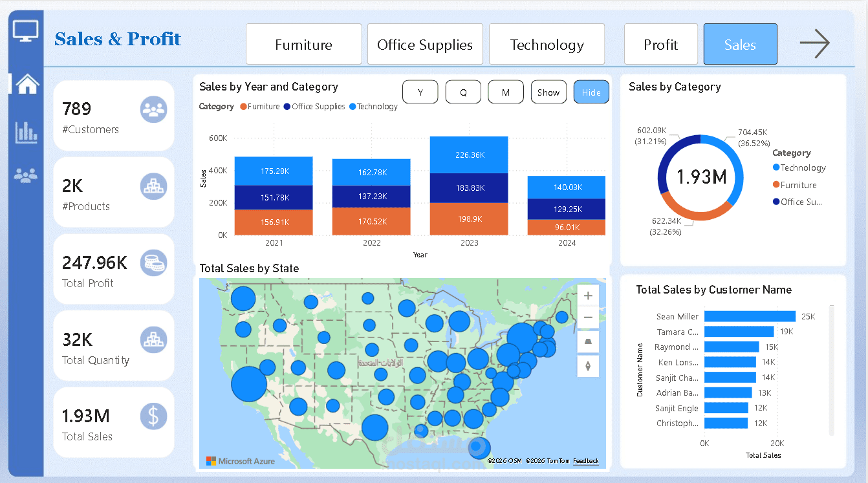The image size is (868, 483).
Task: Click Show to display data labels
Action: [548, 92]
